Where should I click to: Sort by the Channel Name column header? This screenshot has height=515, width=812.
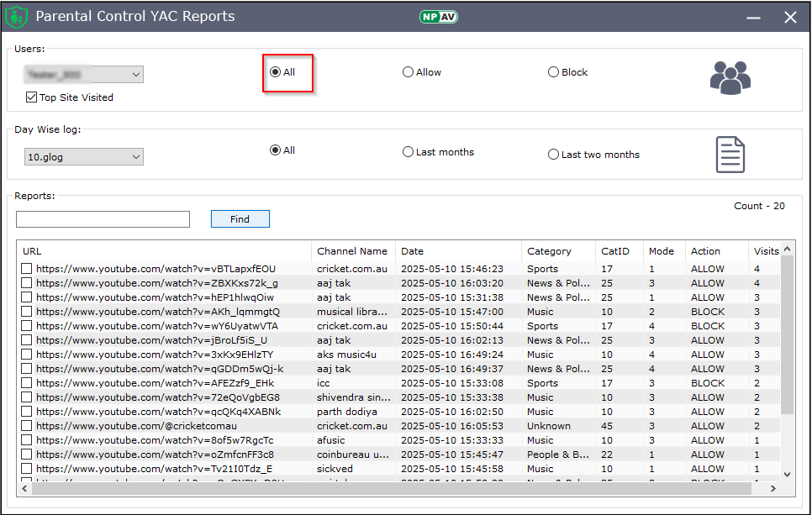pos(352,251)
